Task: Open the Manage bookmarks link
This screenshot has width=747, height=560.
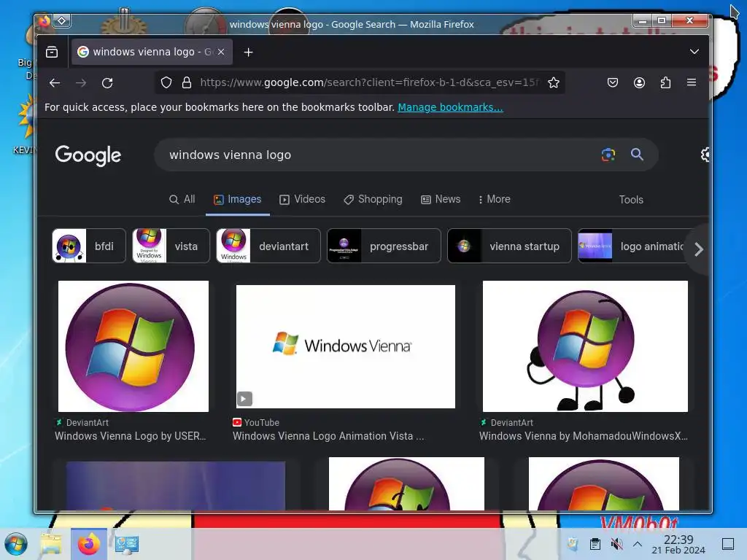Action: click(x=450, y=107)
